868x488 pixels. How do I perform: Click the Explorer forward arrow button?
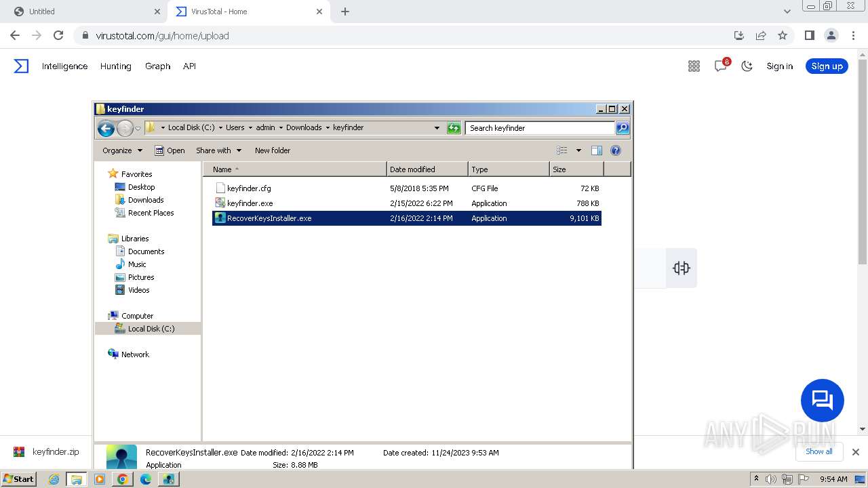click(125, 128)
